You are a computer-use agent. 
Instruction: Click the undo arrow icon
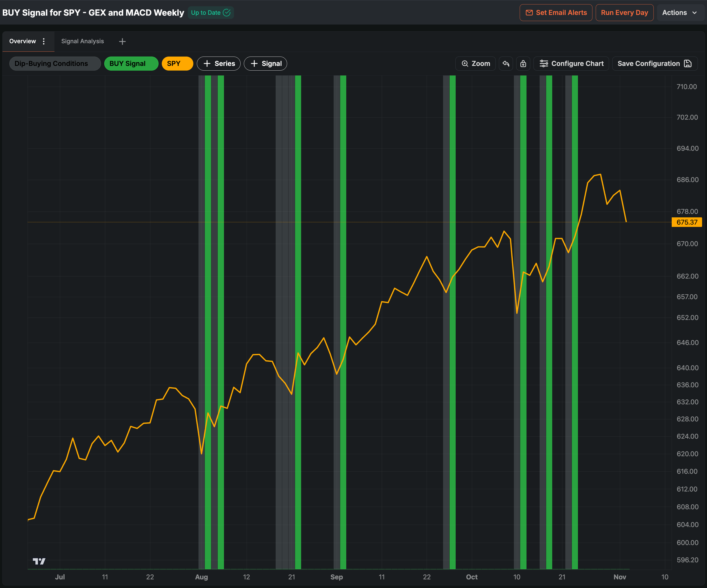[x=506, y=64]
